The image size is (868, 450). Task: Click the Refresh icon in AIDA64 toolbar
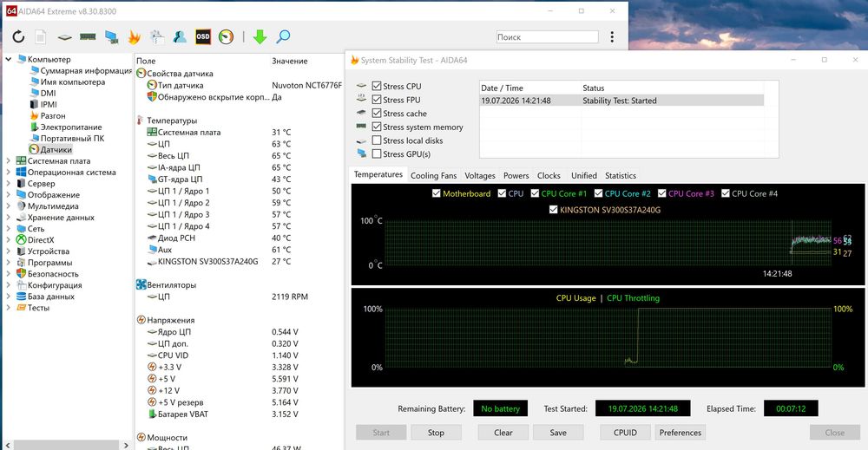(x=18, y=37)
